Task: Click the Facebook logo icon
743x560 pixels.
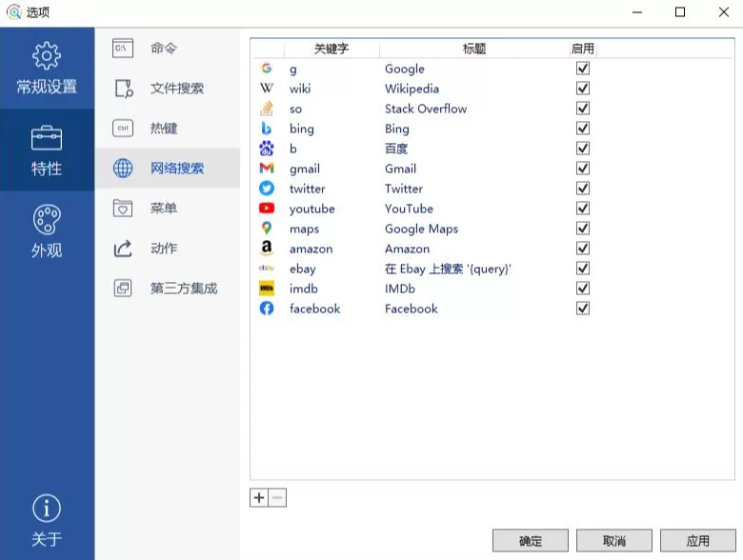Action: pos(267,309)
